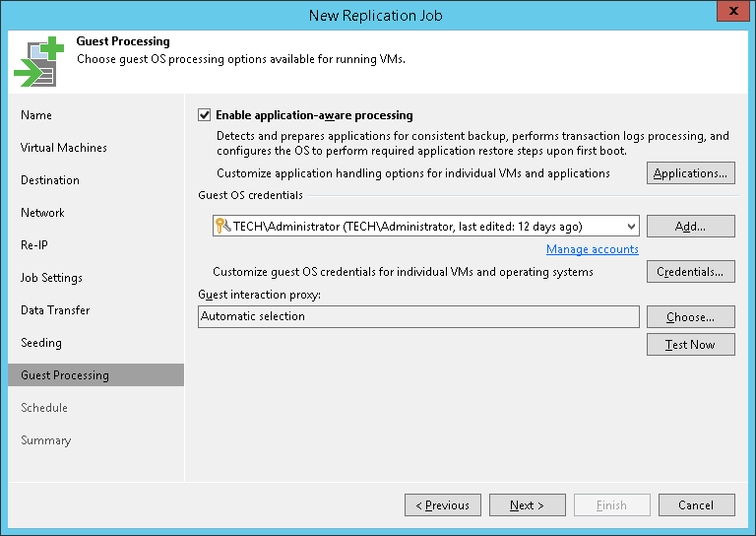Click the Guest interaction proxy field
The image size is (756, 536).
[418, 317]
